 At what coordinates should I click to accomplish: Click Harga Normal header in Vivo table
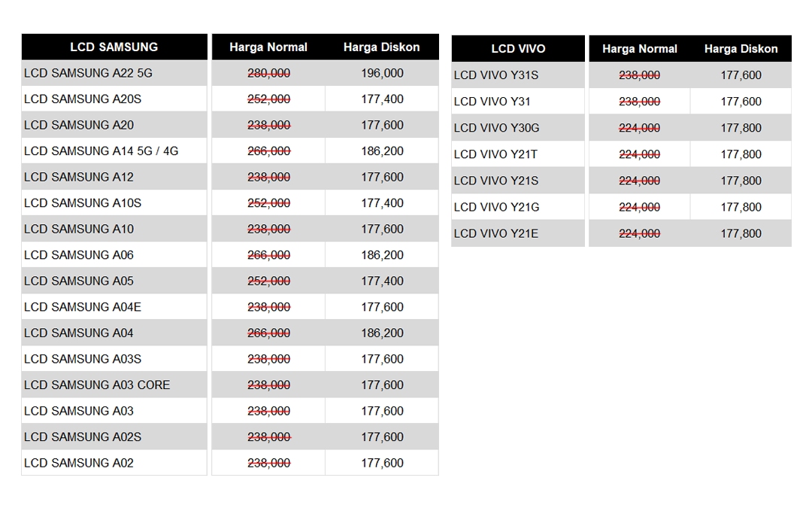click(x=639, y=49)
